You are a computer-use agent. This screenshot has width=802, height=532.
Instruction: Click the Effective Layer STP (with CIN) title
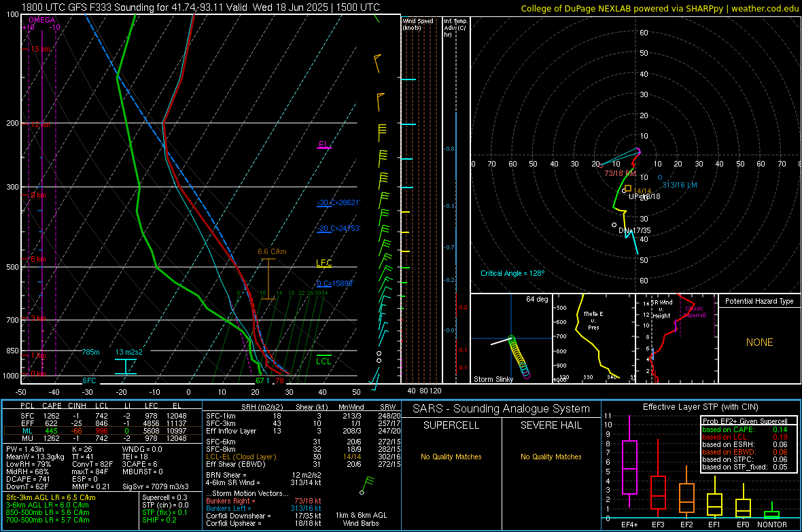(701, 407)
